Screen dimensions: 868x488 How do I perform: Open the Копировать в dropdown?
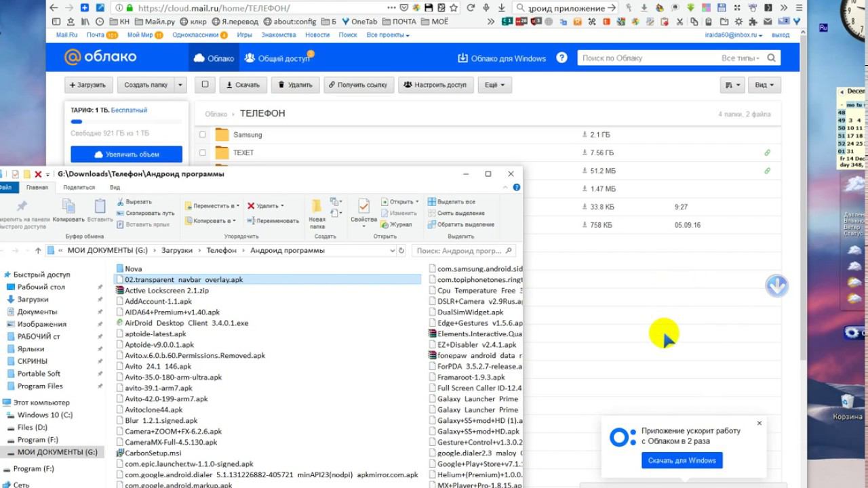[x=210, y=221]
